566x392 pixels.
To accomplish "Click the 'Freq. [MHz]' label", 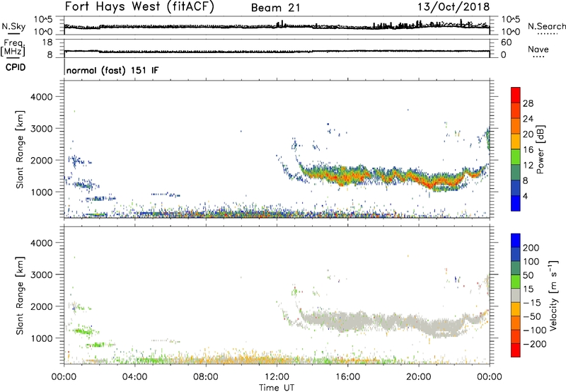I will tap(13, 47).
